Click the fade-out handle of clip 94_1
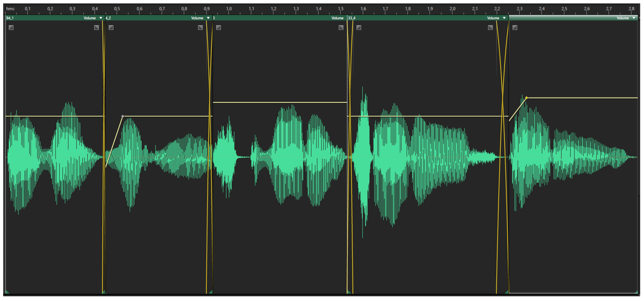Viewport: 644px width, 301px height. coord(96,27)
